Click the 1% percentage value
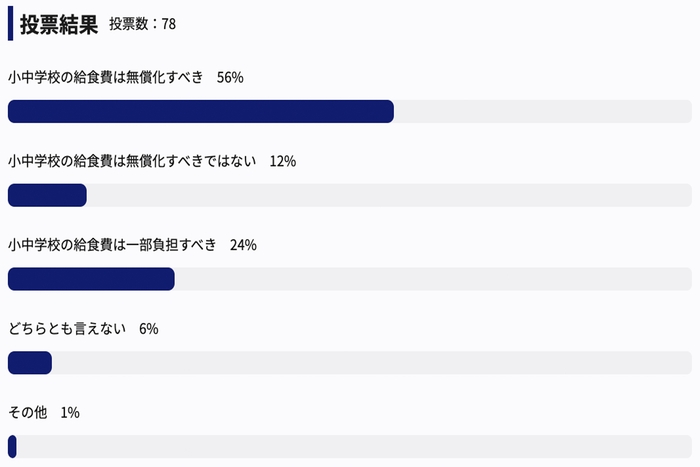 pyautogui.click(x=70, y=412)
